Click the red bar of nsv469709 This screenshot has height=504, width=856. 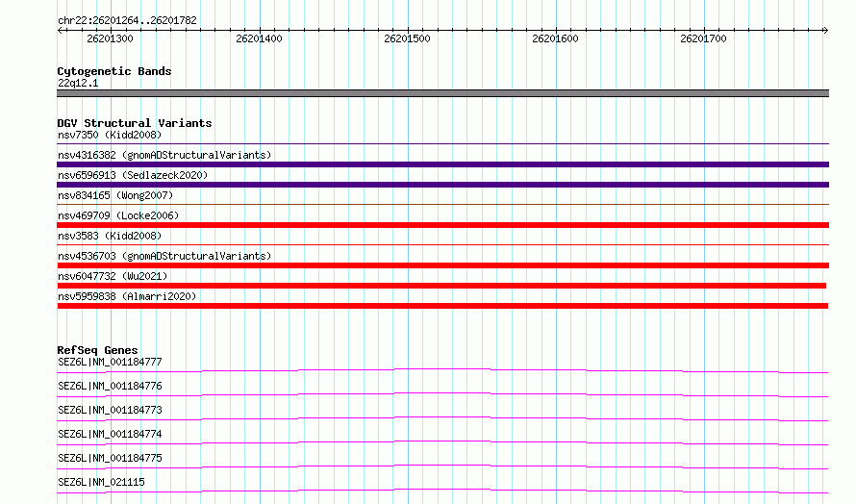coord(442,225)
